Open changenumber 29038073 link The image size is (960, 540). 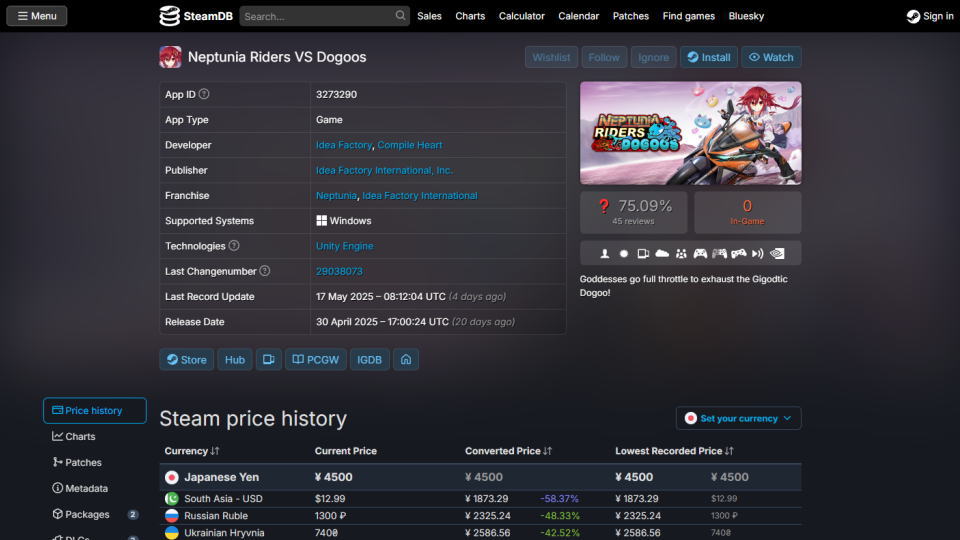point(339,271)
